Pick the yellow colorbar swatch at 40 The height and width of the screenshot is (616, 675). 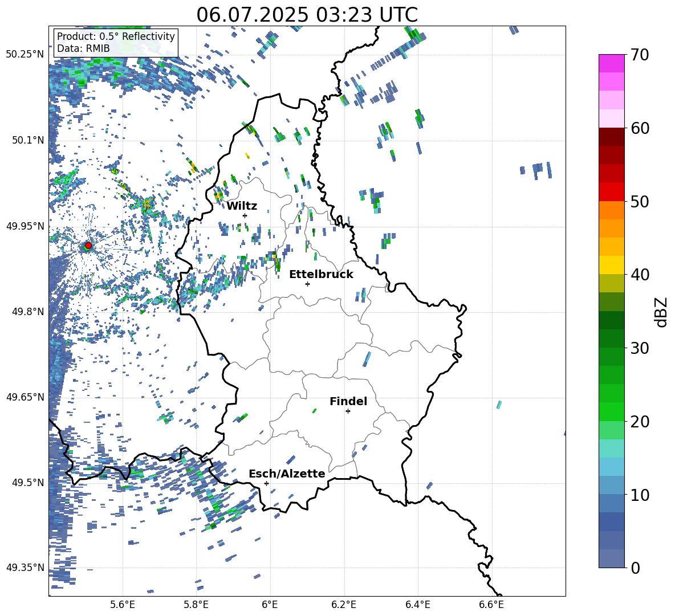611,265
